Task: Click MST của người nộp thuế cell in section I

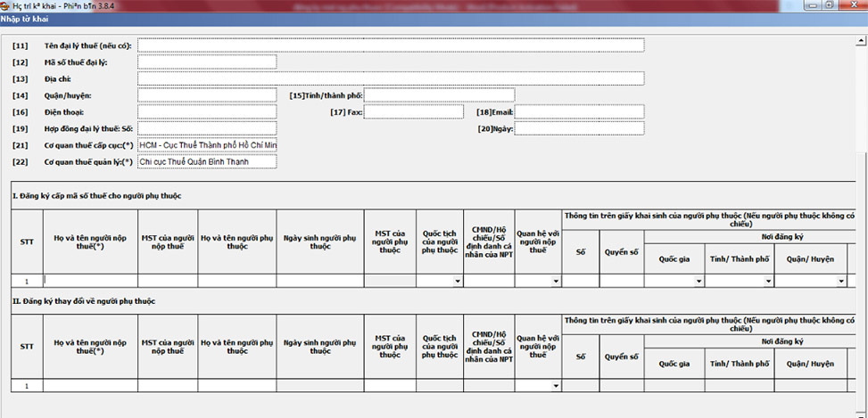Action: point(168,281)
